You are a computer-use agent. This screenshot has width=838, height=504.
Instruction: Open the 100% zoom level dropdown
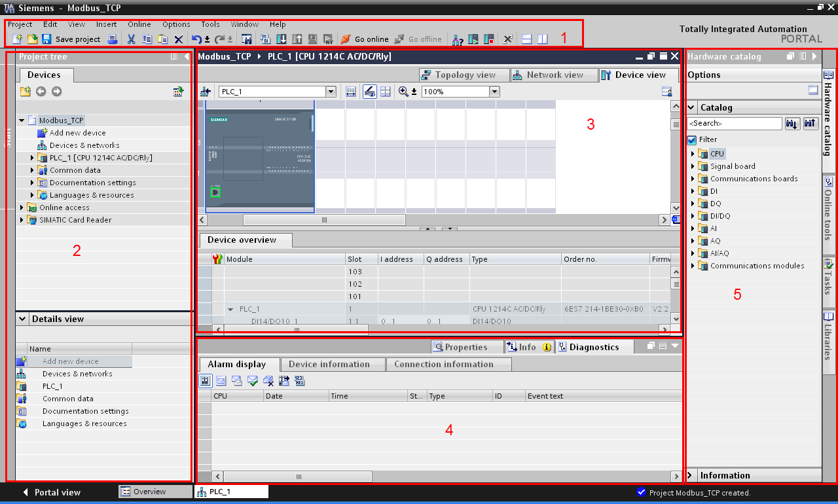[x=494, y=92]
